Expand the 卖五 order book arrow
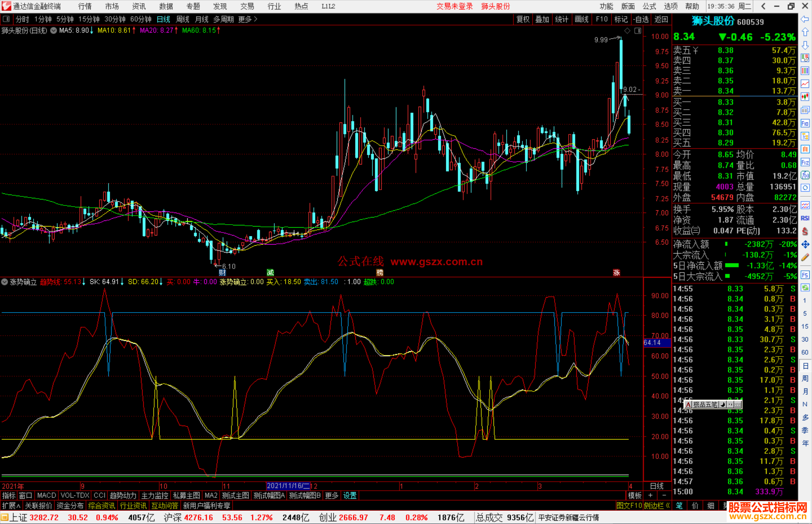This screenshot has height=524, width=812. tap(695, 50)
